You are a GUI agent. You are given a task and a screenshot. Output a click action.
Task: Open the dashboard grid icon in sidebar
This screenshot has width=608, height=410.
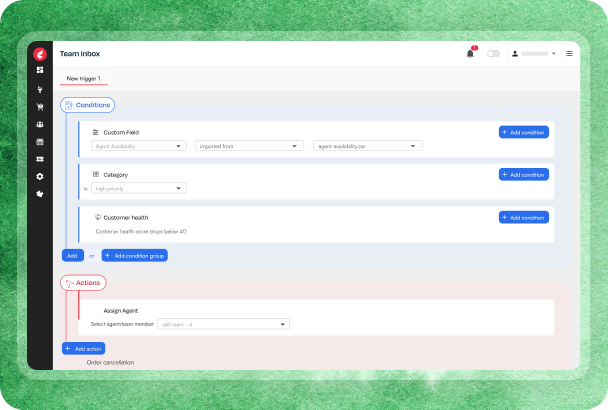40,70
